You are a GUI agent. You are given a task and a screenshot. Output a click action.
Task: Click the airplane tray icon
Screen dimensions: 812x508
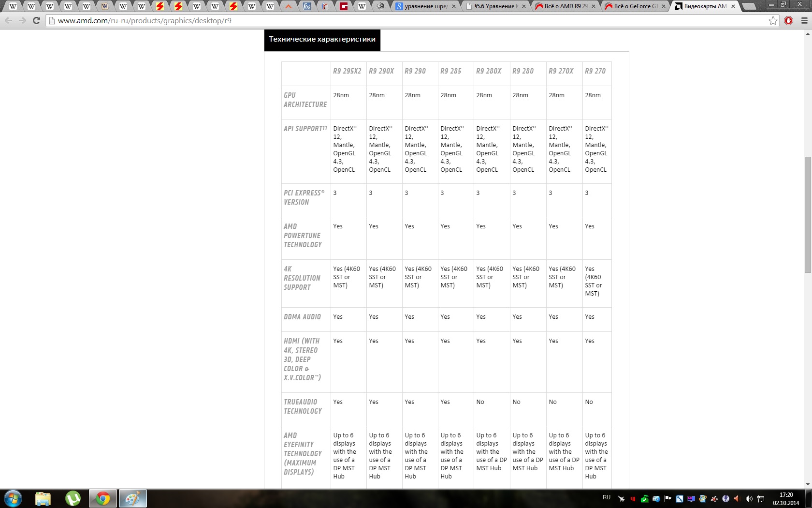(x=621, y=499)
